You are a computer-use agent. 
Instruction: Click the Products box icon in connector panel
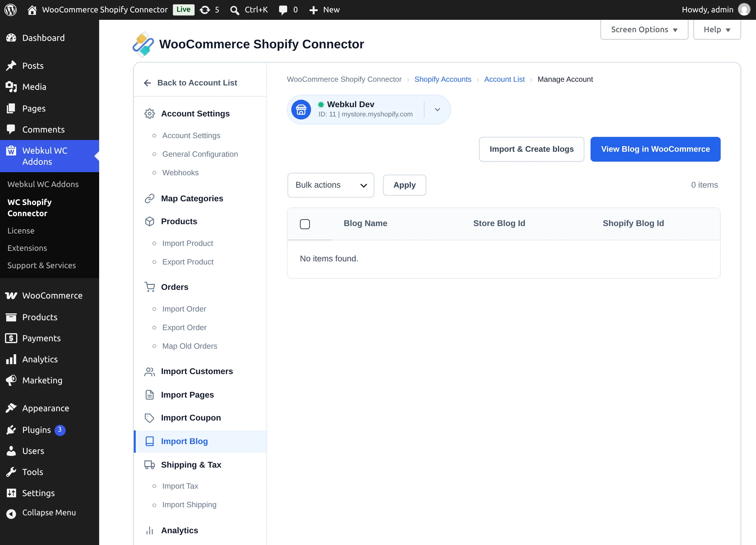pyautogui.click(x=150, y=221)
